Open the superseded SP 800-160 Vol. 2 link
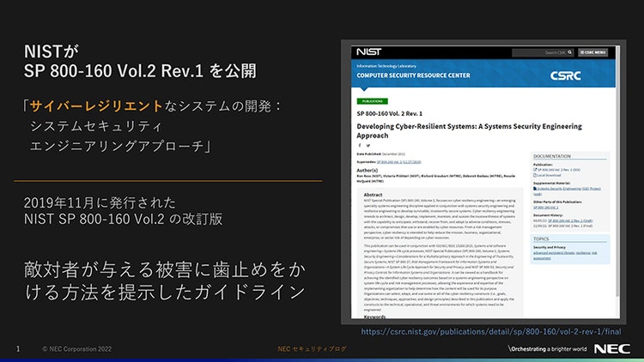 point(398,162)
